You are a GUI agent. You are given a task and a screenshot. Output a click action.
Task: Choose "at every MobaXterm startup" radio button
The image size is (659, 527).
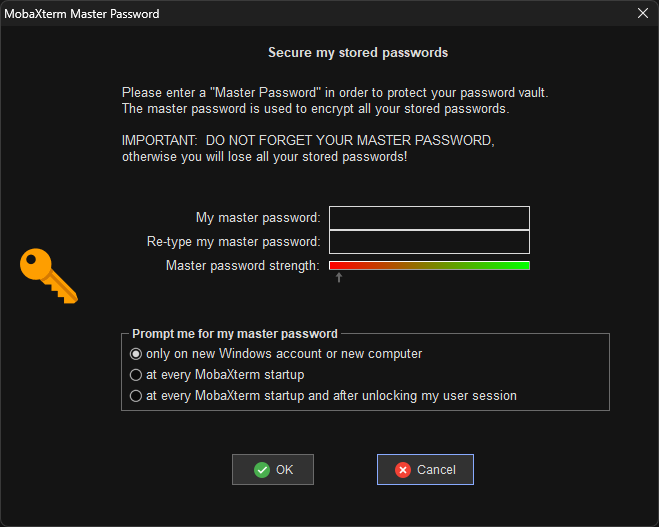136,375
